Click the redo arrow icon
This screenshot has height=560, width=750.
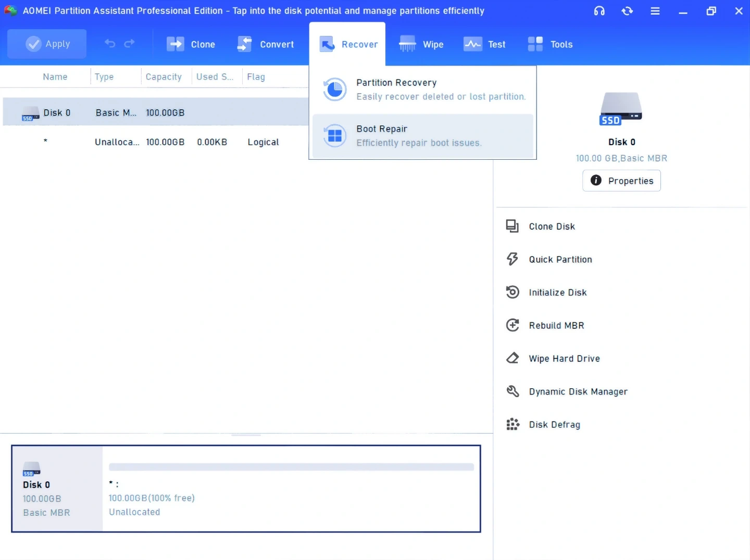coord(130,44)
